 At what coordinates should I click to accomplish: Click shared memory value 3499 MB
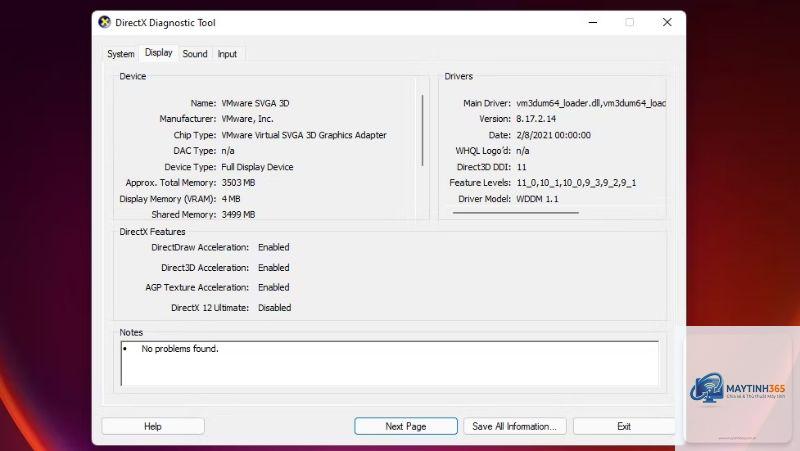238,215
